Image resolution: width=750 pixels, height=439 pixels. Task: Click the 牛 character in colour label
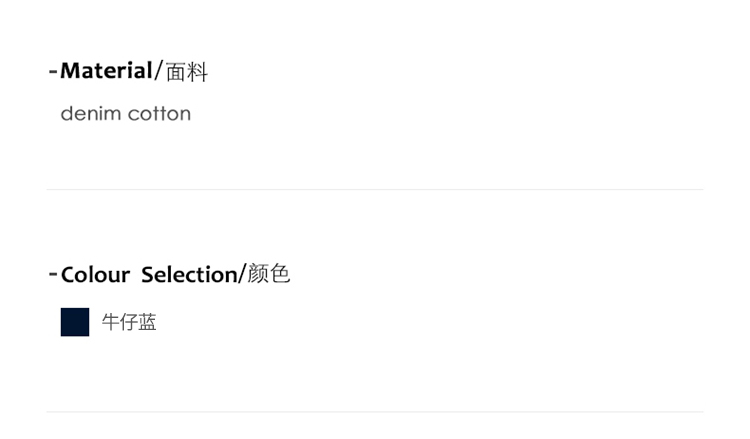click(x=111, y=322)
